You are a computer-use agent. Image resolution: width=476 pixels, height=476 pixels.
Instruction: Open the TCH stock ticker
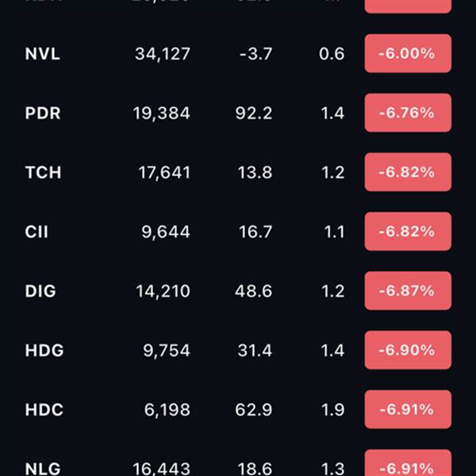pyautogui.click(x=43, y=172)
